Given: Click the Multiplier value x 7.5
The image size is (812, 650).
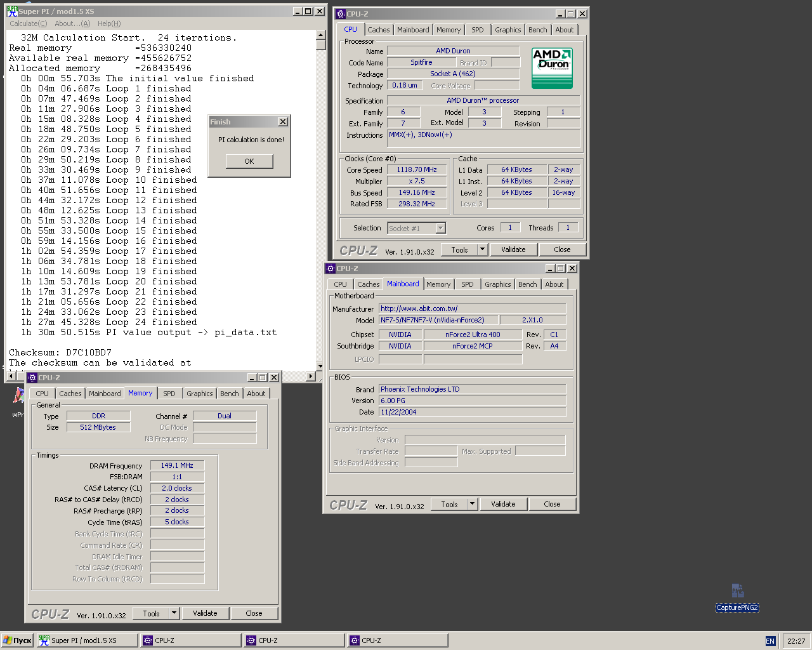Looking at the screenshot, I should tap(417, 182).
